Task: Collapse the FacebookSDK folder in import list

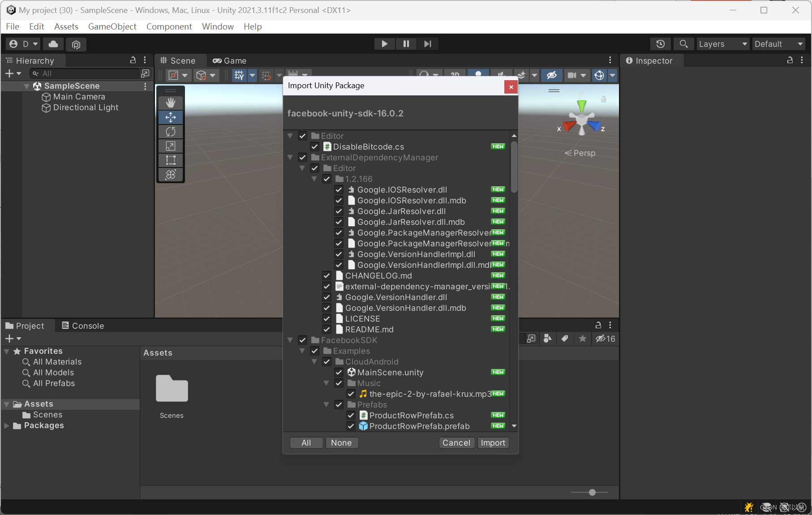Action: (290, 340)
